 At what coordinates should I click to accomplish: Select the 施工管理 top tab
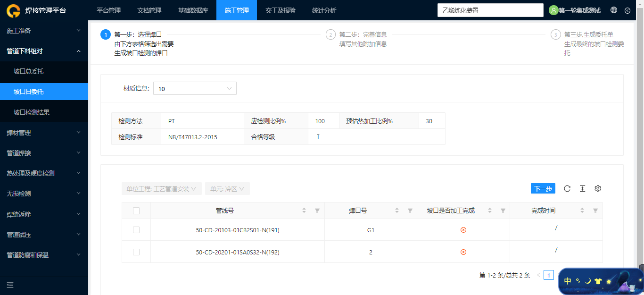pyautogui.click(x=237, y=10)
